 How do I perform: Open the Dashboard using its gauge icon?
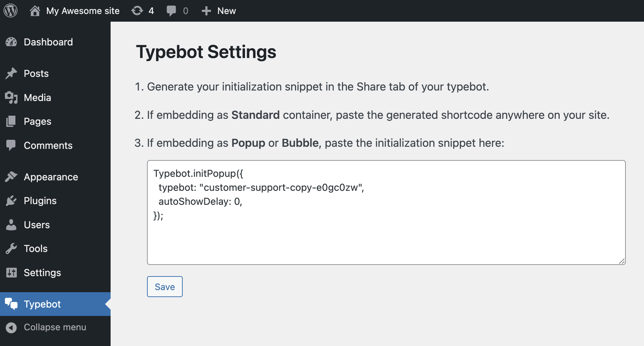pyautogui.click(x=12, y=42)
